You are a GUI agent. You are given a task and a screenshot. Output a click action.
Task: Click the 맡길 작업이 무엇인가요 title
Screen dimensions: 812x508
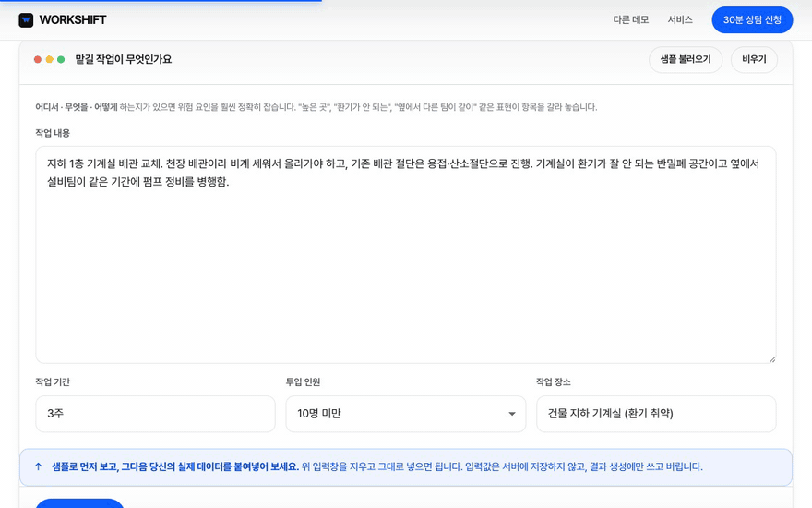tap(124, 59)
